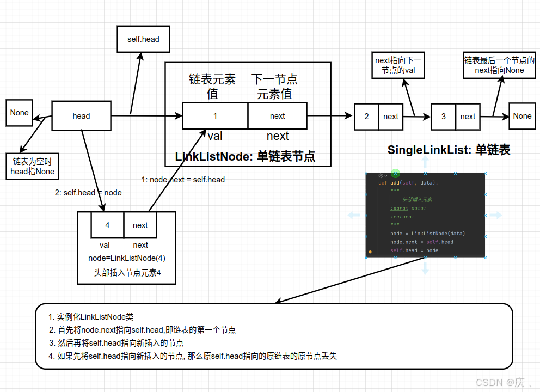Click the 'node = LinkListNode(data)' code line

point(428,234)
